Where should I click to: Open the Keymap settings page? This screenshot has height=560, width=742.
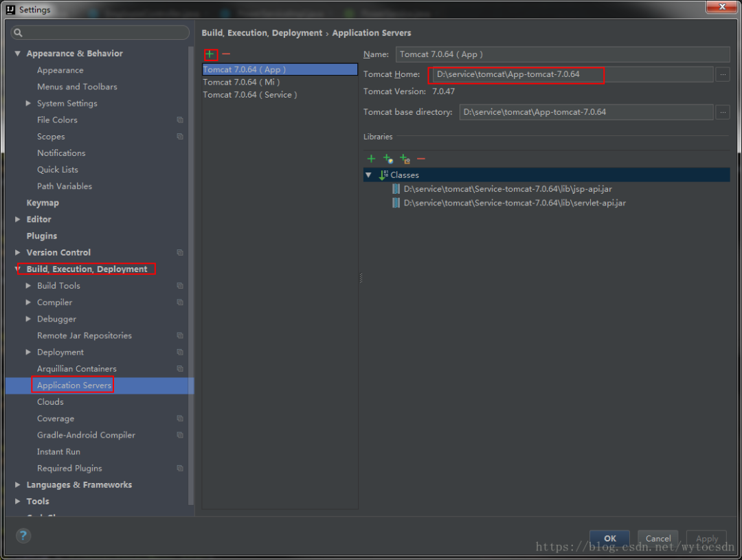[x=43, y=203]
